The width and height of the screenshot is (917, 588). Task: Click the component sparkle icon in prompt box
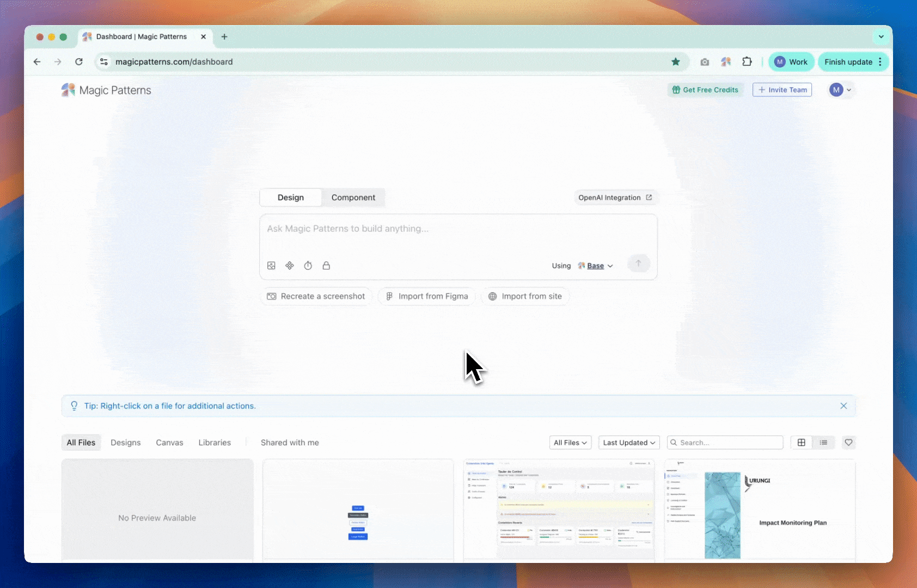[290, 266]
